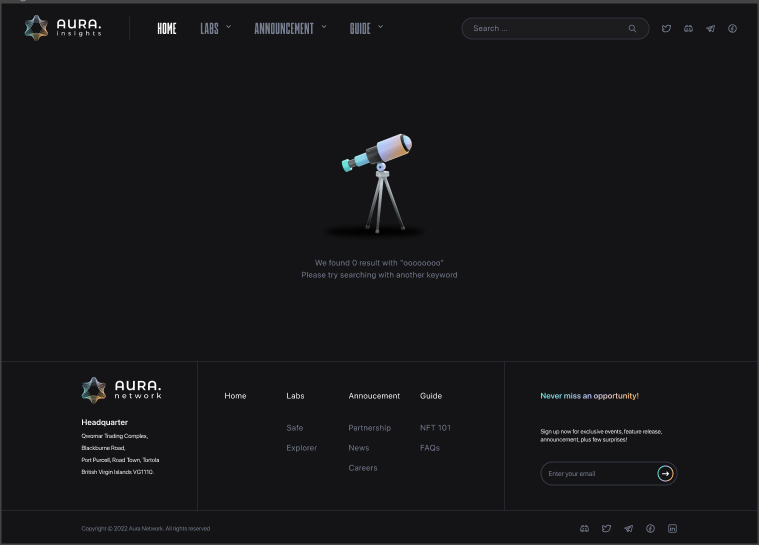Click the Aura Network footer logo
Screen dimensions: 759x545
pos(121,390)
